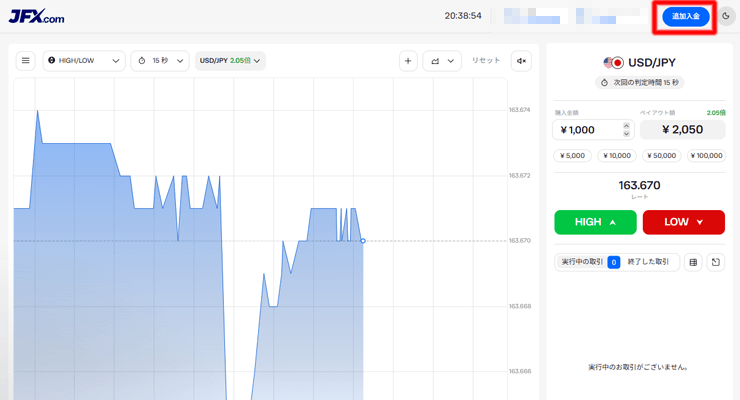740x400 pixels.
Task: Click the current price marker on the chart line
Action: coord(363,241)
